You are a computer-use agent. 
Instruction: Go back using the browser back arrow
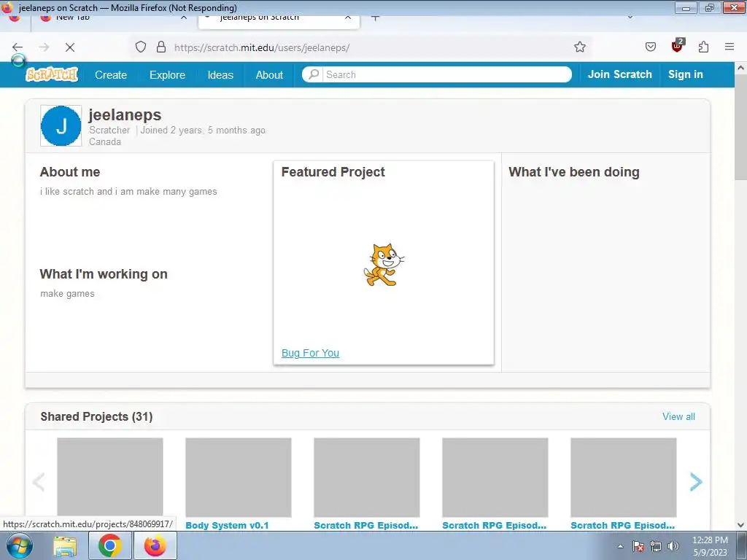point(18,47)
